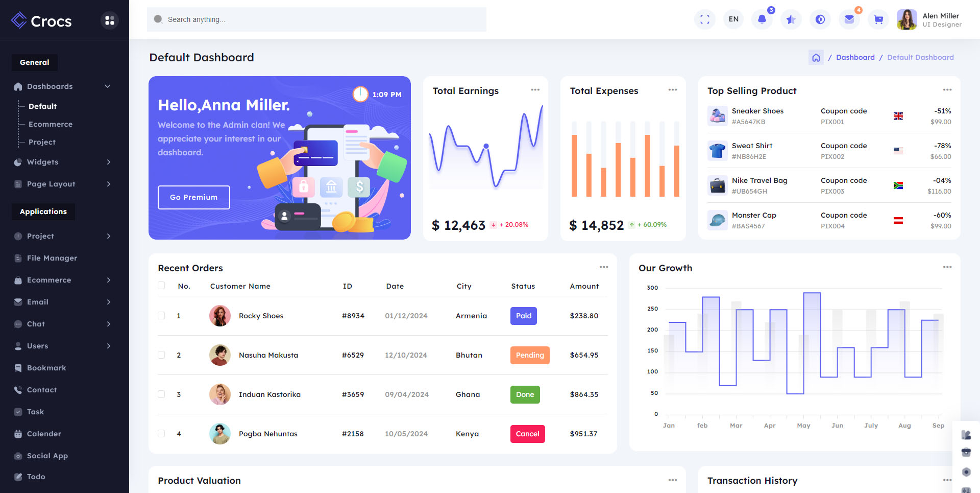Focus the Search anything input field

(x=316, y=19)
